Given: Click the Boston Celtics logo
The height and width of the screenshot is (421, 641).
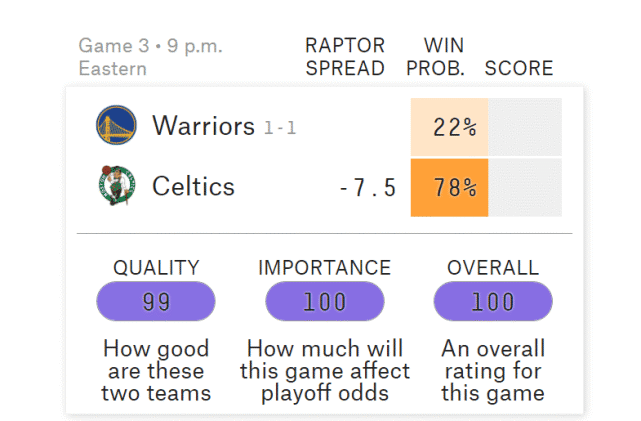Looking at the screenshot, I should tap(117, 185).
